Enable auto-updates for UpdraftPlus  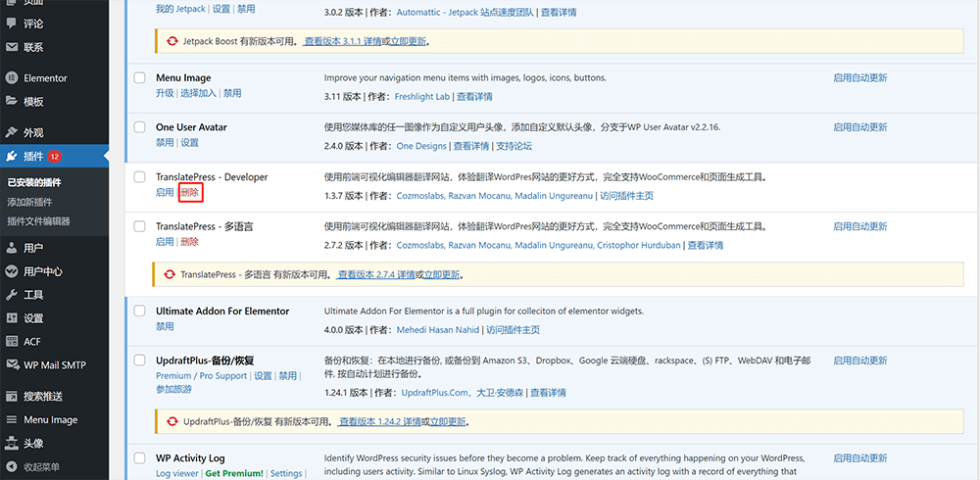click(860, 360)
